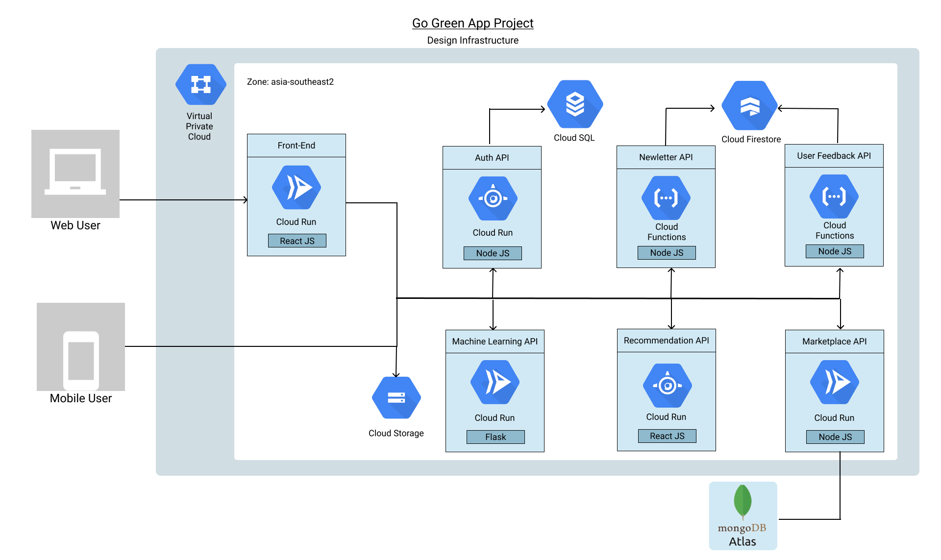
Task: Click Newletter API Cloud Functions icon
Action: (666, 198)
